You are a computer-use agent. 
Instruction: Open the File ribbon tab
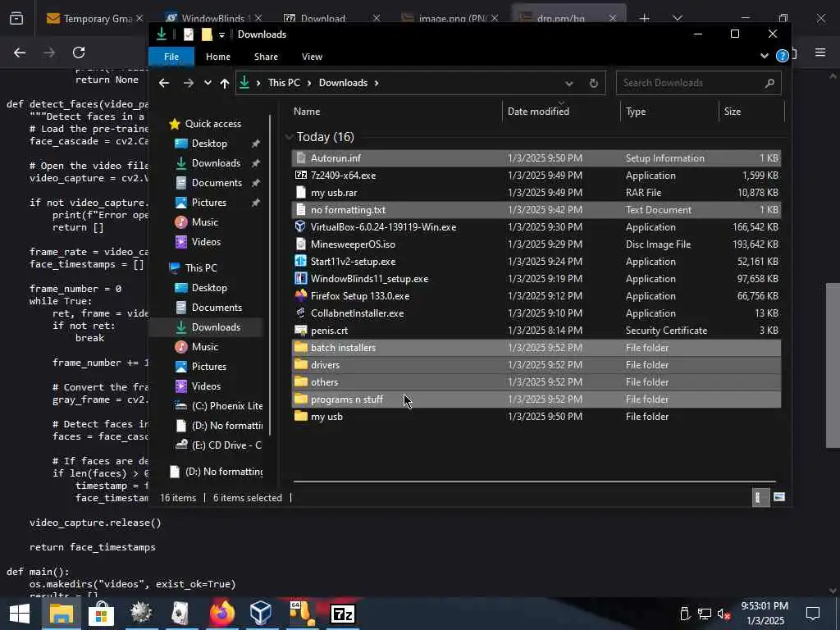(171, 57)
